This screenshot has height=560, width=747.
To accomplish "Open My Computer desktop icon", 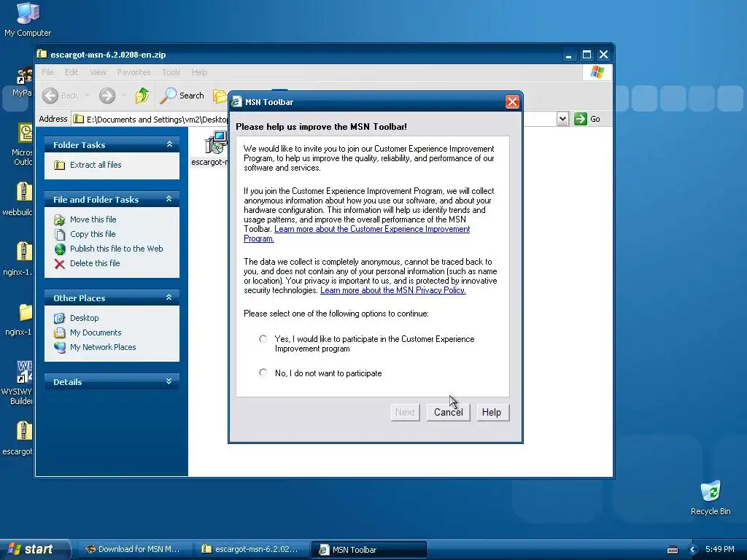I will (x=28, y=13).
